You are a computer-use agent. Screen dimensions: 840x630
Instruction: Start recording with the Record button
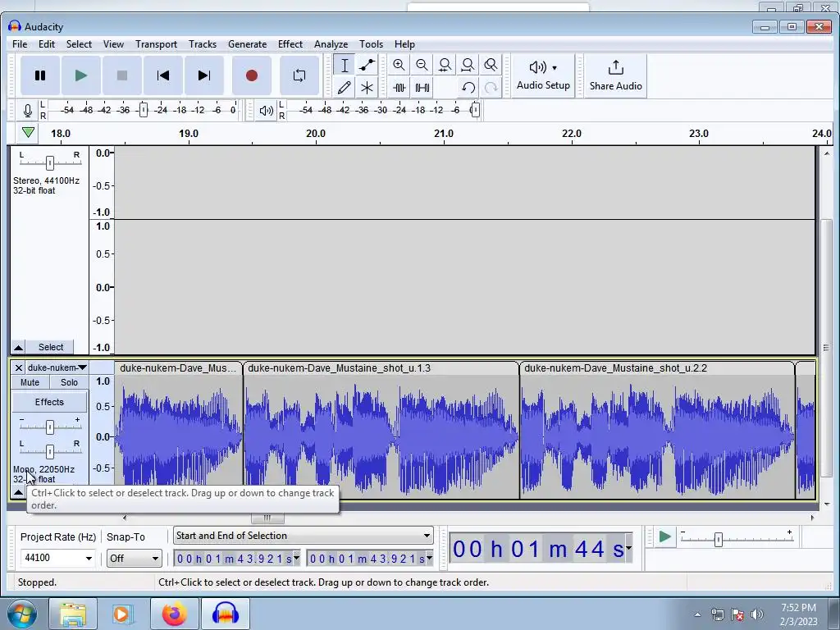252,75
